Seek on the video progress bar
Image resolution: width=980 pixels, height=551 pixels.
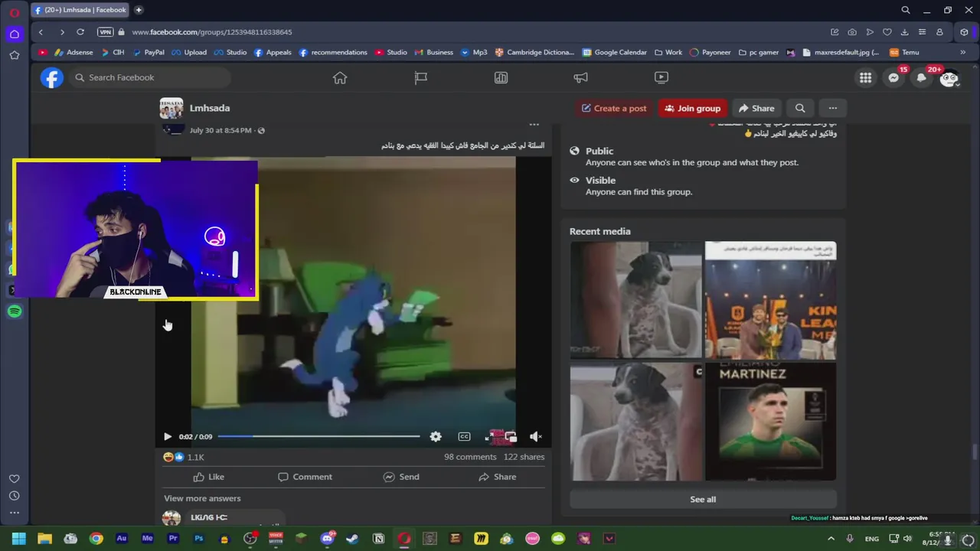click(x=318, y=436)
